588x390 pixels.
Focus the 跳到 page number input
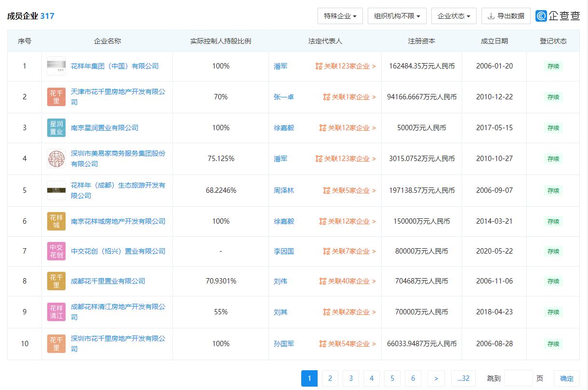tap(519, 378)
